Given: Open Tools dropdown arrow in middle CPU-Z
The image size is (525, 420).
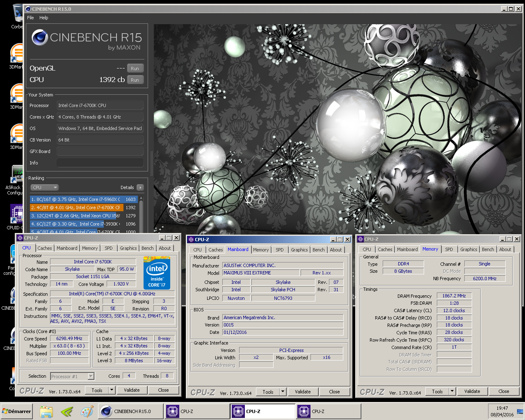Looking at the screenshot, I should point(283,392).
